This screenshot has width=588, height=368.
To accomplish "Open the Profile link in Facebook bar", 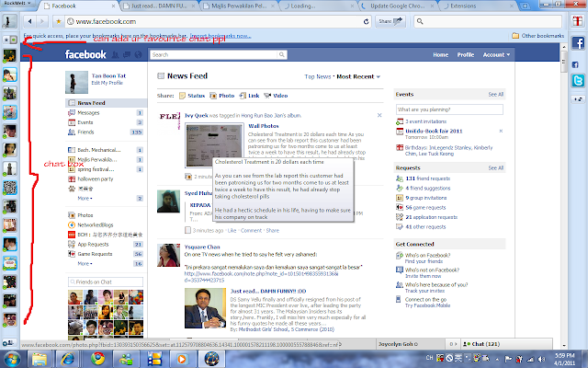I will click(x=466, y=55).
